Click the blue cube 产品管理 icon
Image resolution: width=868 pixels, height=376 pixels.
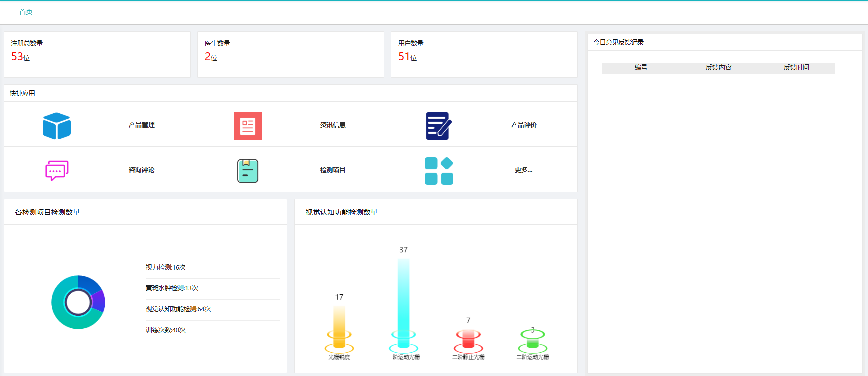tap(57, 126)
